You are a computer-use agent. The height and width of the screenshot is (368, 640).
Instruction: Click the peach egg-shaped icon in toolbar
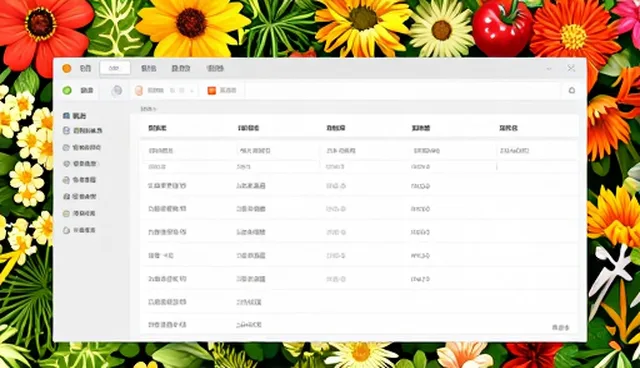(139, 91)
